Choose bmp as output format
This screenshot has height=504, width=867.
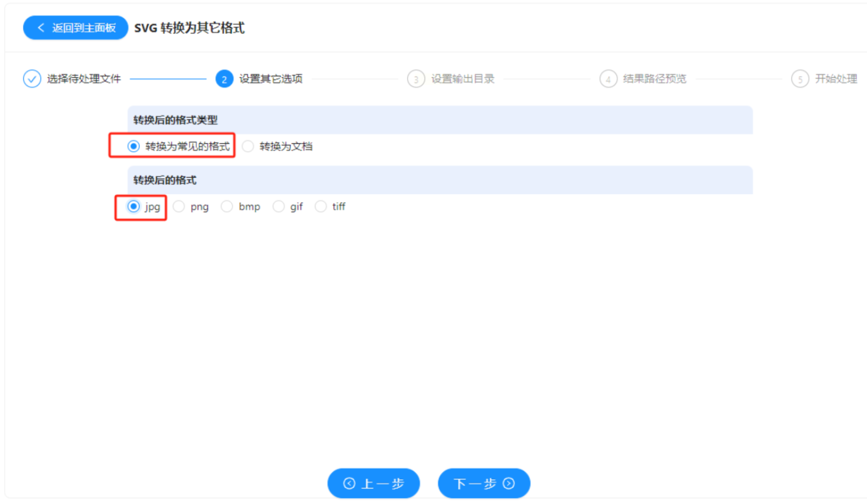[x=227, y=206]
